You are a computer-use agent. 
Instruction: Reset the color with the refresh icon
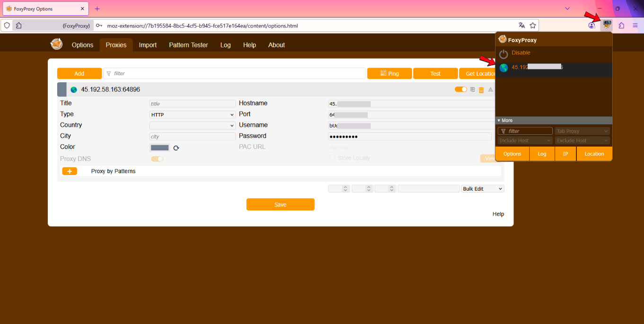tap(176, 148)
